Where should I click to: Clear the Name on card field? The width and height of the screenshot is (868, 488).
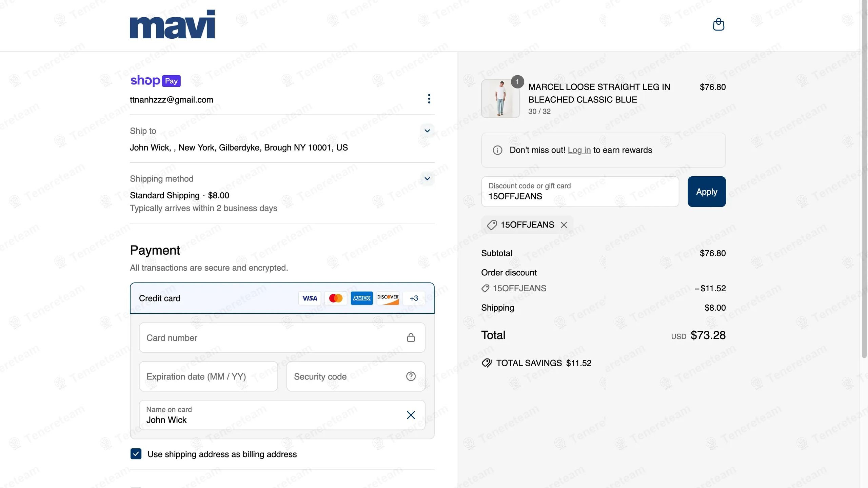(411, 415)
